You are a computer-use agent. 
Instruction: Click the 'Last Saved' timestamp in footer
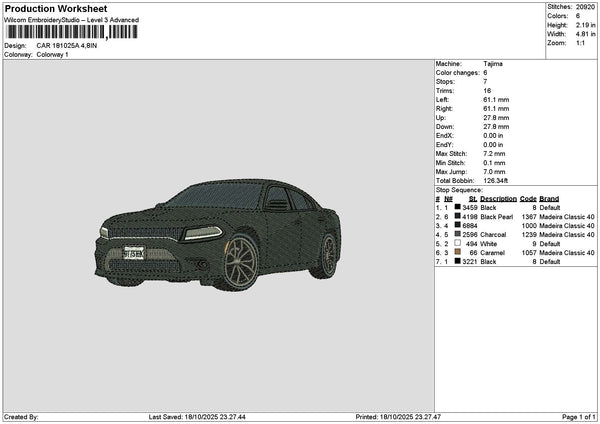coord(197,417)
